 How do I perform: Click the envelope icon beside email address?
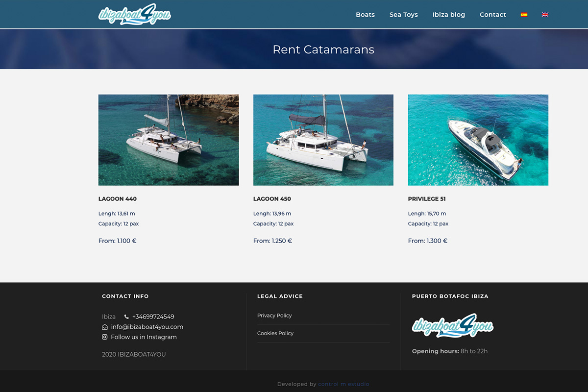tap(105, 327)
